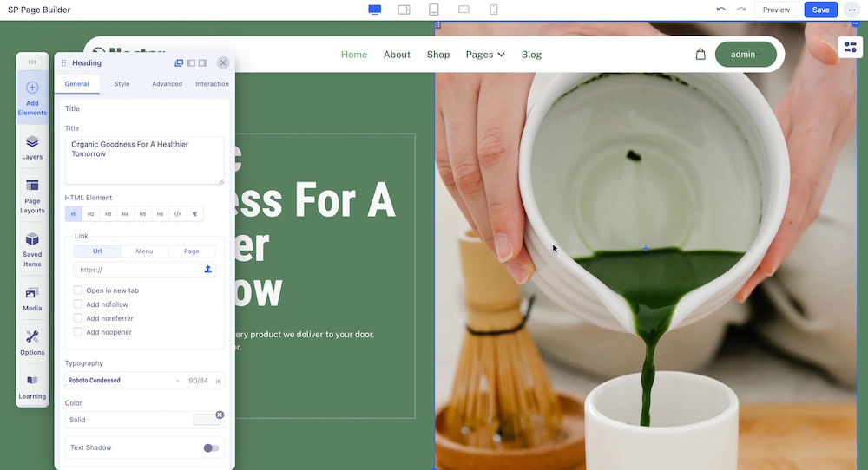Viewport: 868px width, 470px height.
Task: Clear the heading color value
Action: [220, 415]
